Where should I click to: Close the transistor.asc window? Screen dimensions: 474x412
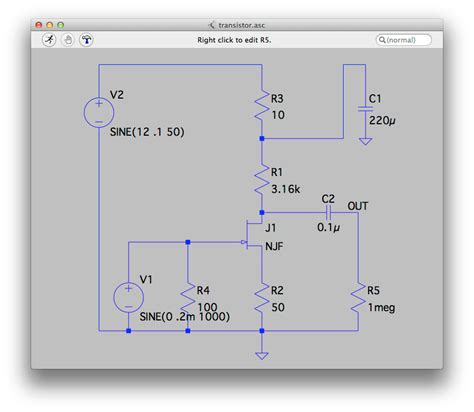(x=39, y=25)
